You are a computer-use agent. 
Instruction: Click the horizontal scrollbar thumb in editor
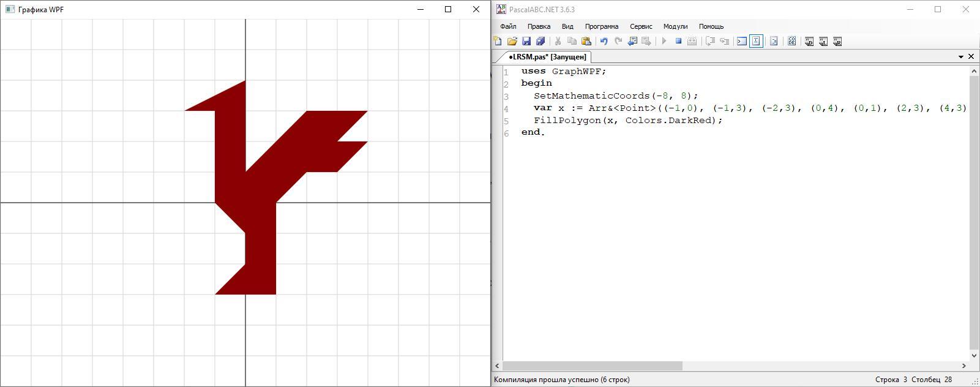[x=593, y=366]
